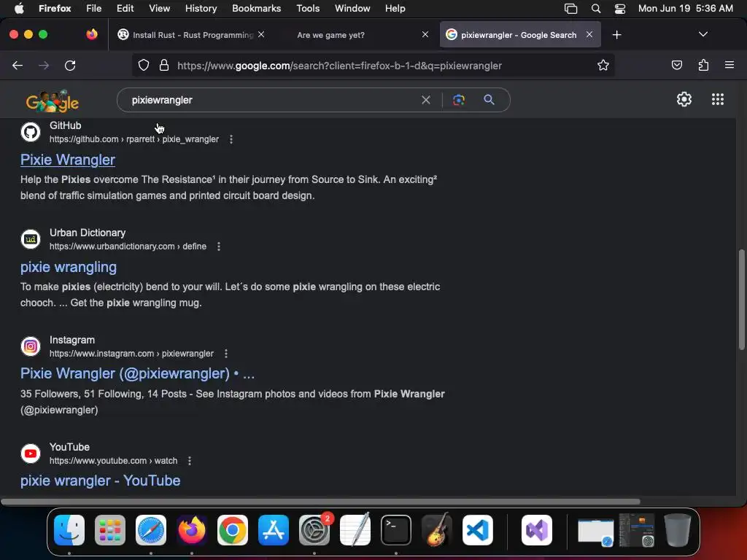Open the Bookmarks menu

click(x=256, y=8)
